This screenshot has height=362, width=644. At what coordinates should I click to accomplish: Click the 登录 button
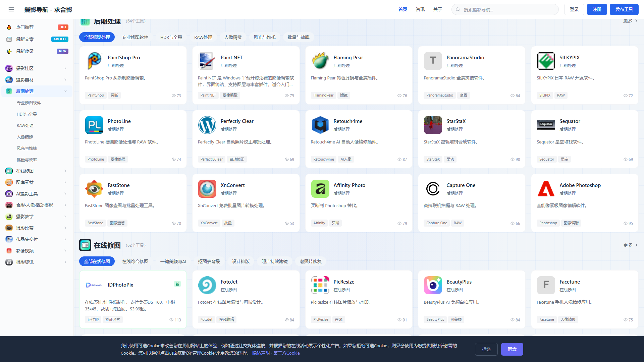pos(574,9)
